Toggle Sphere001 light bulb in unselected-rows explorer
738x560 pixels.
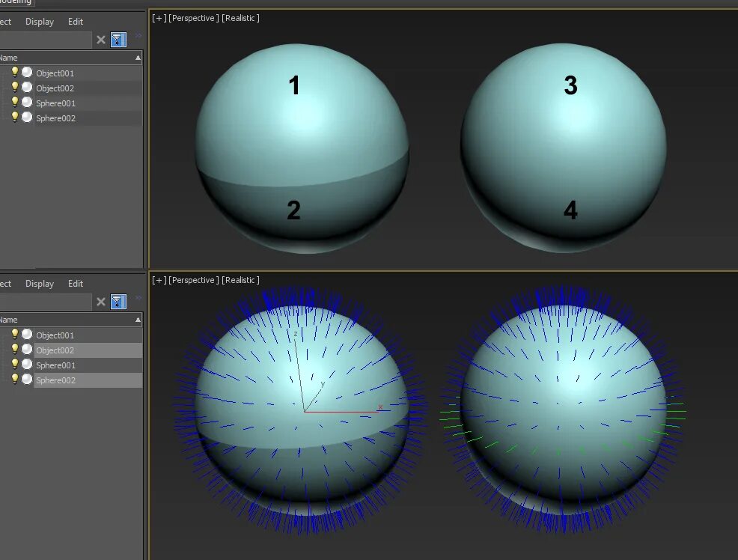[x=15, y=102]
